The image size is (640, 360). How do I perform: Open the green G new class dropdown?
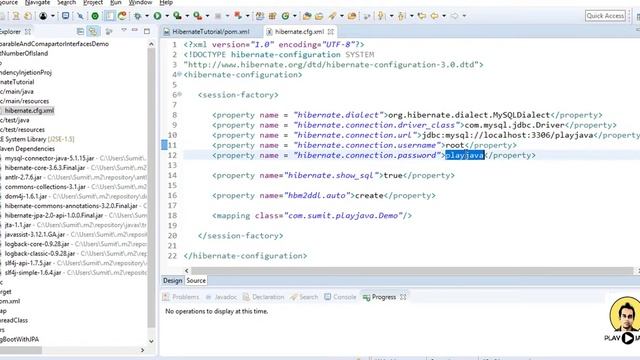pos(294,16)
